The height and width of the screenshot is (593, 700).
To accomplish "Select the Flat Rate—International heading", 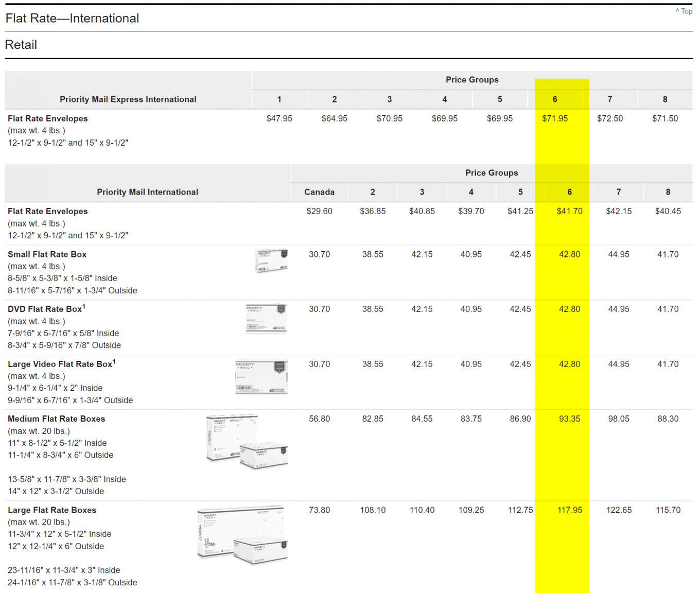I will (x=72, y=19).
